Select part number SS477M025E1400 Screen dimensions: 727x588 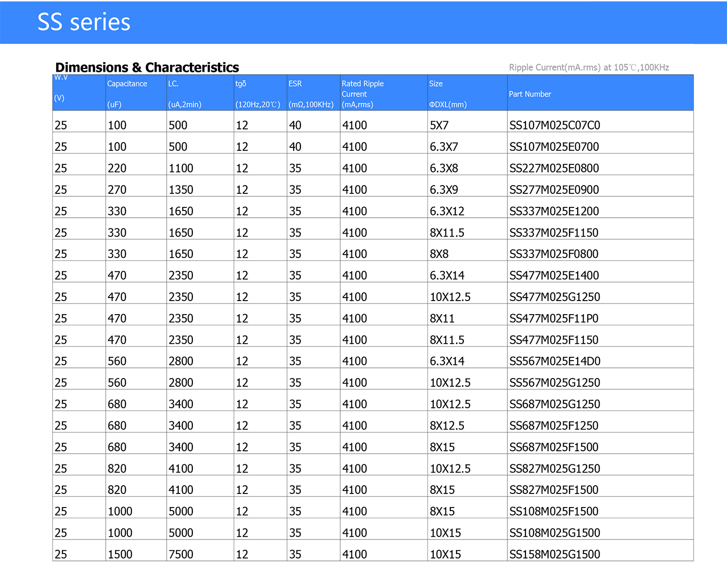[554, 275]
